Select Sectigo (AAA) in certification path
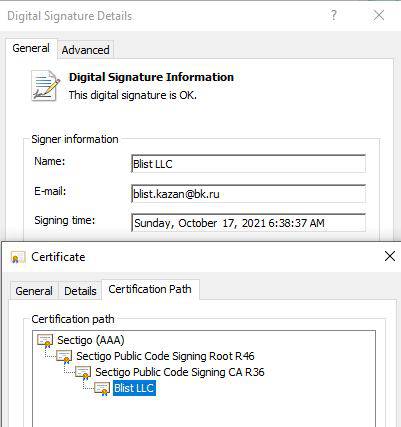The width and height of the screenshot is (401, 427). point(91,340)
